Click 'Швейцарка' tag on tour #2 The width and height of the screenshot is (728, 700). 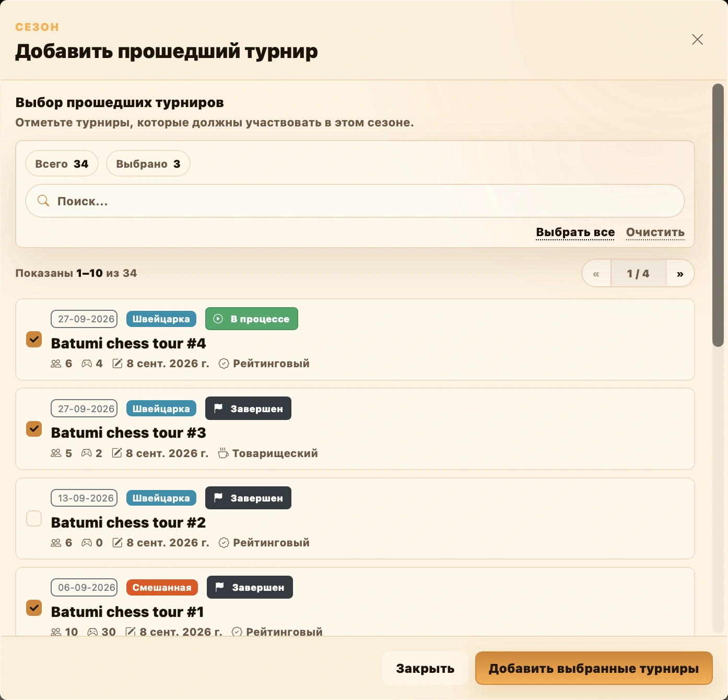tap(161, 498)
